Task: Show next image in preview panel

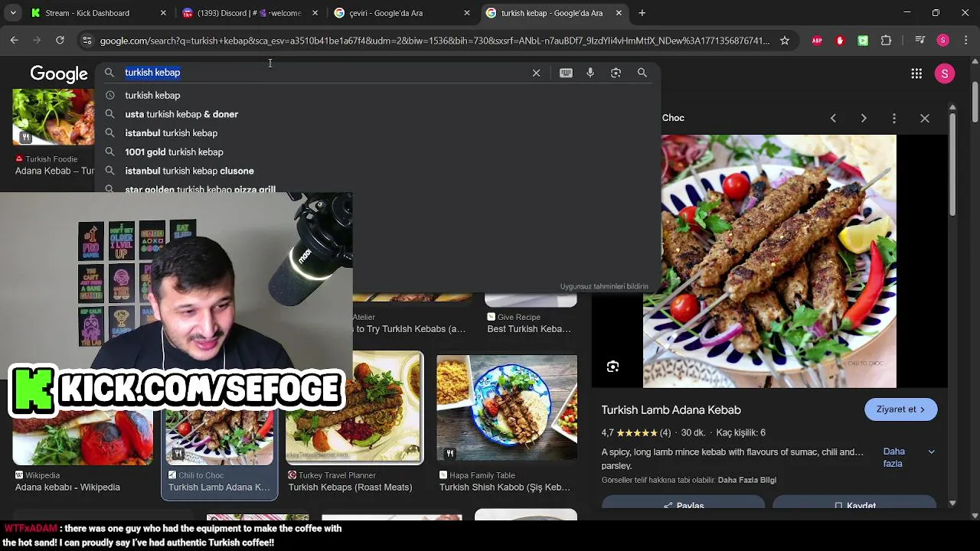Action: (864, 118)
